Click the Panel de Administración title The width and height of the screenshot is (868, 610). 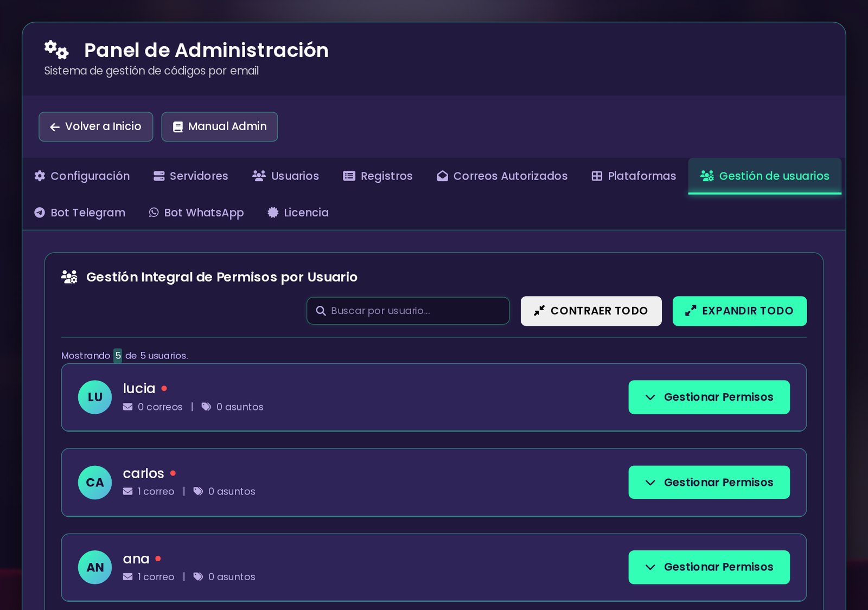click(x=206, y=50)
